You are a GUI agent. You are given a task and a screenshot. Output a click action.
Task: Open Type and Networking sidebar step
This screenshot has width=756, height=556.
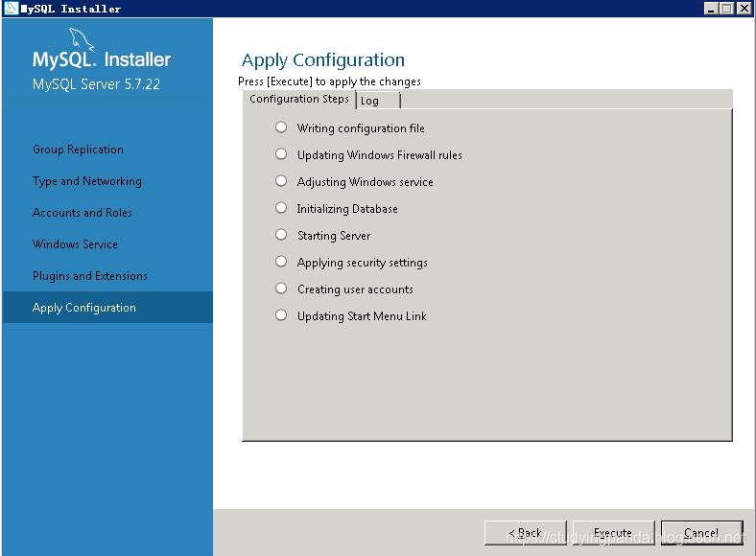point(87,181)
